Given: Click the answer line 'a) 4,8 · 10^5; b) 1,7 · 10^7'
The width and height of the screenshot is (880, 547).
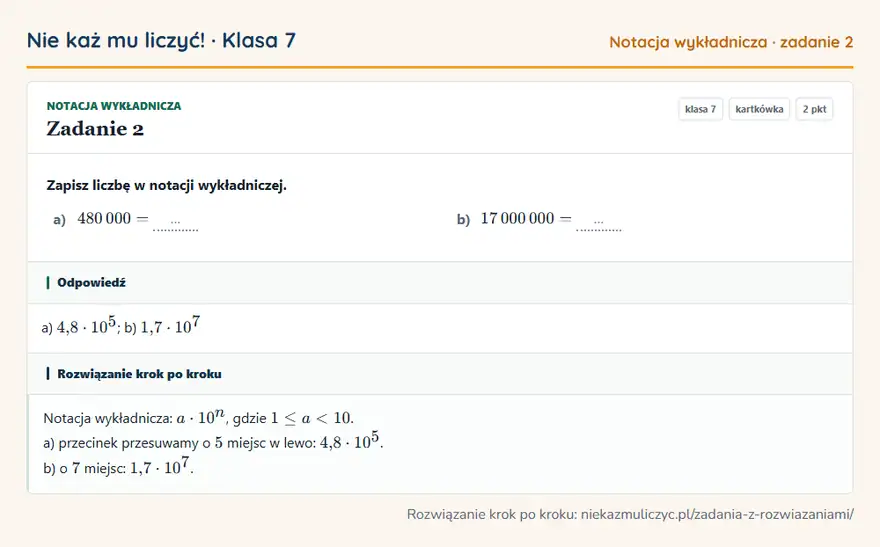Looking at the screenshot, I should point(121,326).
